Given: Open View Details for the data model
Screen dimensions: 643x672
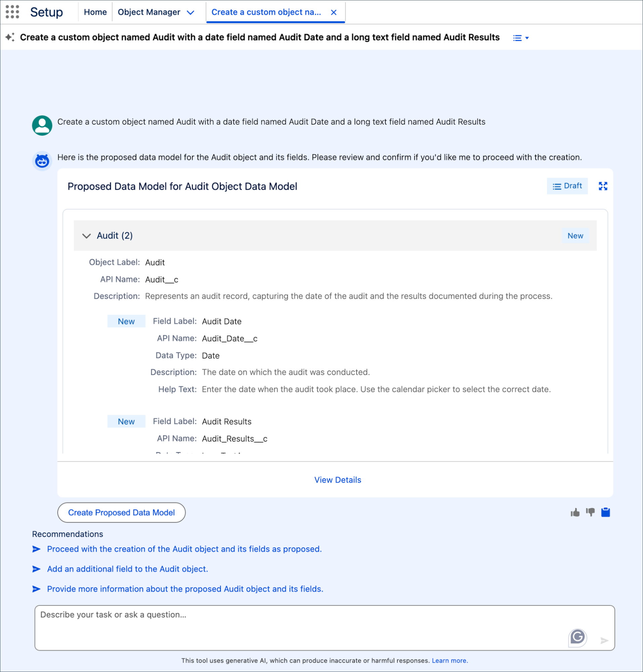Looking at the screenshot, I should tap(337, 480).
